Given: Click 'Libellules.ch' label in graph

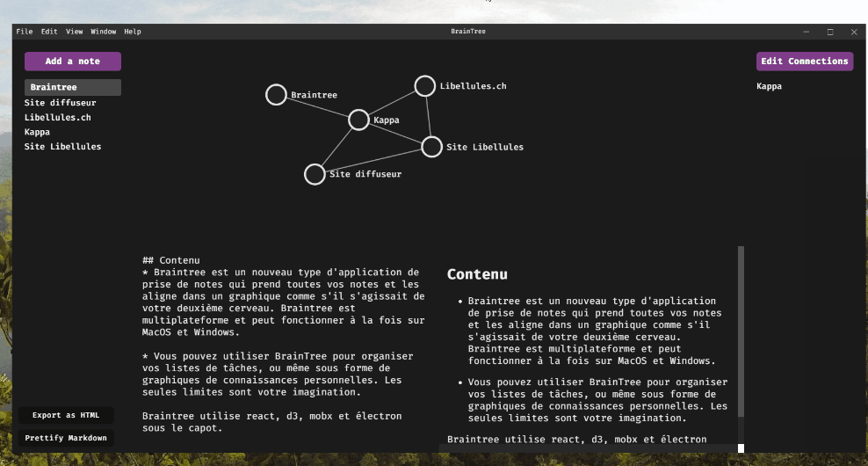Looking at the screenshot, I should (474, 86).
